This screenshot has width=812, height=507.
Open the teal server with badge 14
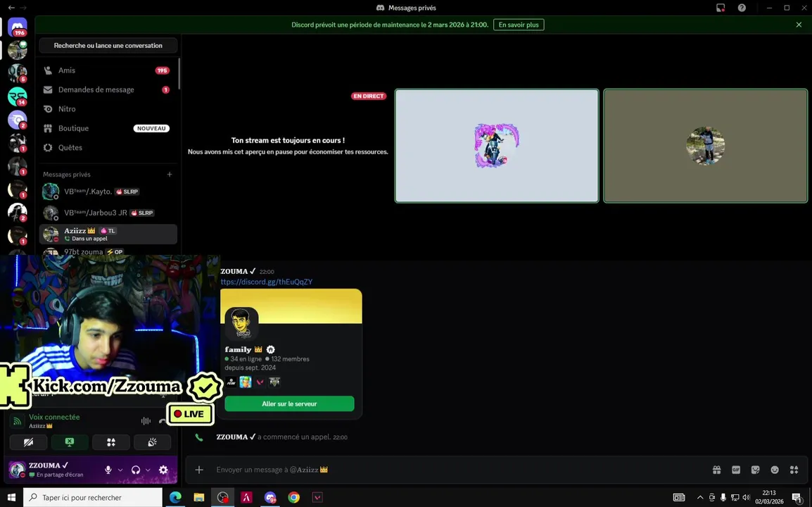[17, 96]
